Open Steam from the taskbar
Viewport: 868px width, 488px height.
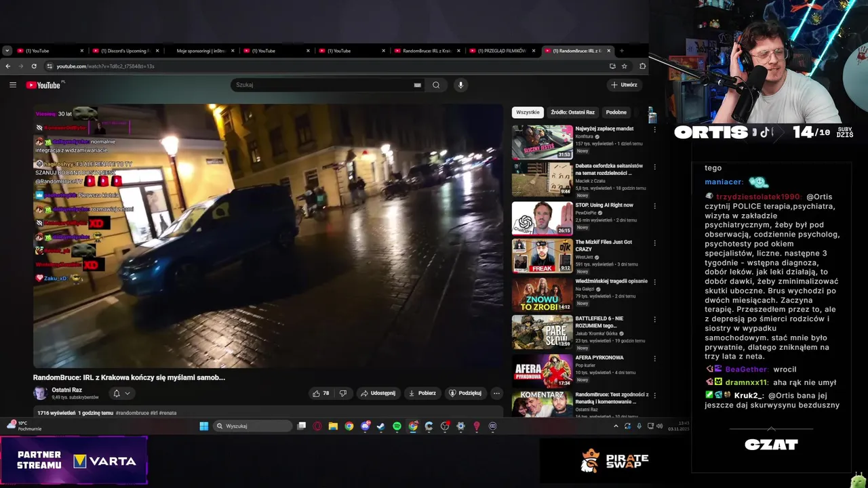point(380,426)
